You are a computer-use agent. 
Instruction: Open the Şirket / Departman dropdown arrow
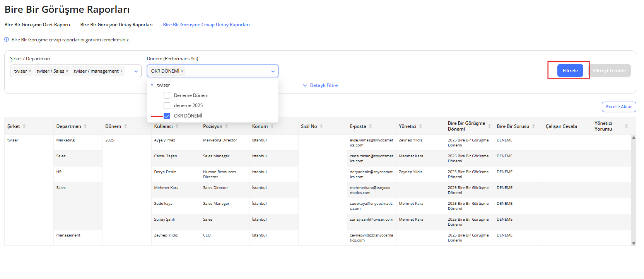[x=136, y=71]
